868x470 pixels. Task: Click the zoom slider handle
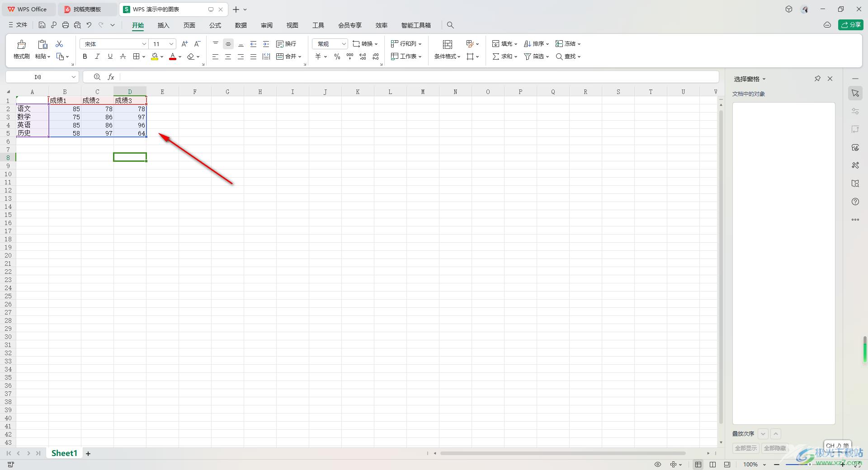click(x=809, y=464)
